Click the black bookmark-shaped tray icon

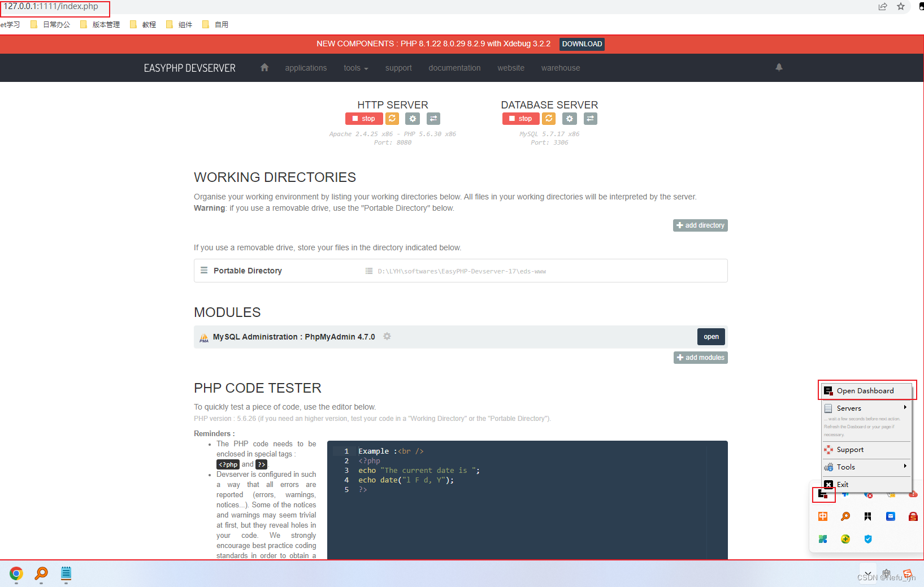(x=868, y=516)
